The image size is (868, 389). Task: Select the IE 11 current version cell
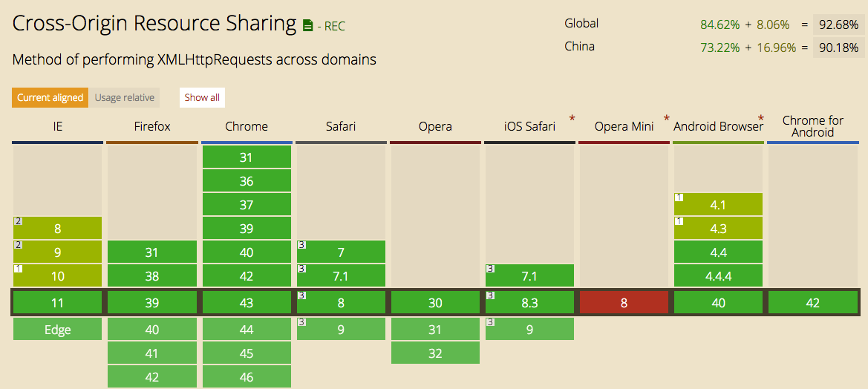(x=58, y=303)
